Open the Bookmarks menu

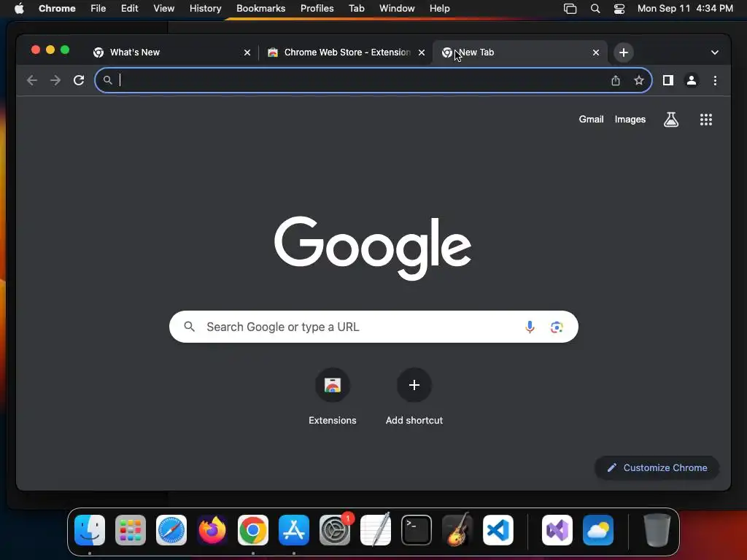point(260,9)
